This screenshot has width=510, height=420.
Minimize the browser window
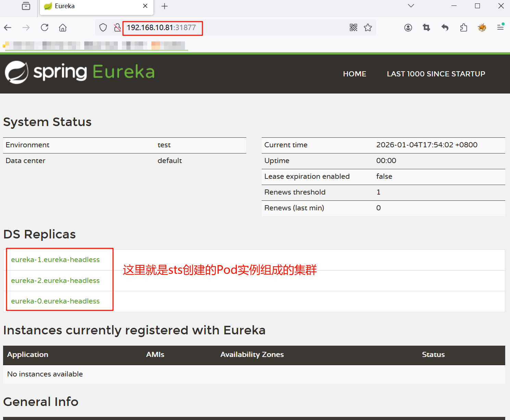pyautogui.click(x=454, y=6)
